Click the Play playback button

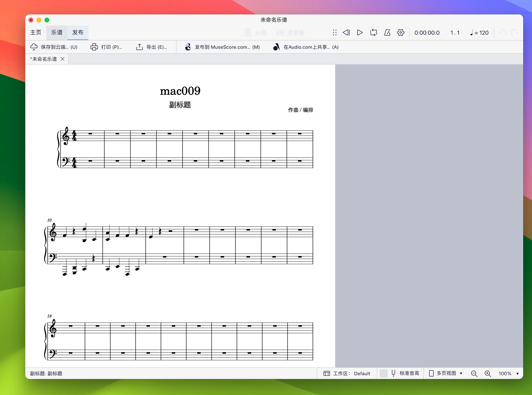[360, 32]
